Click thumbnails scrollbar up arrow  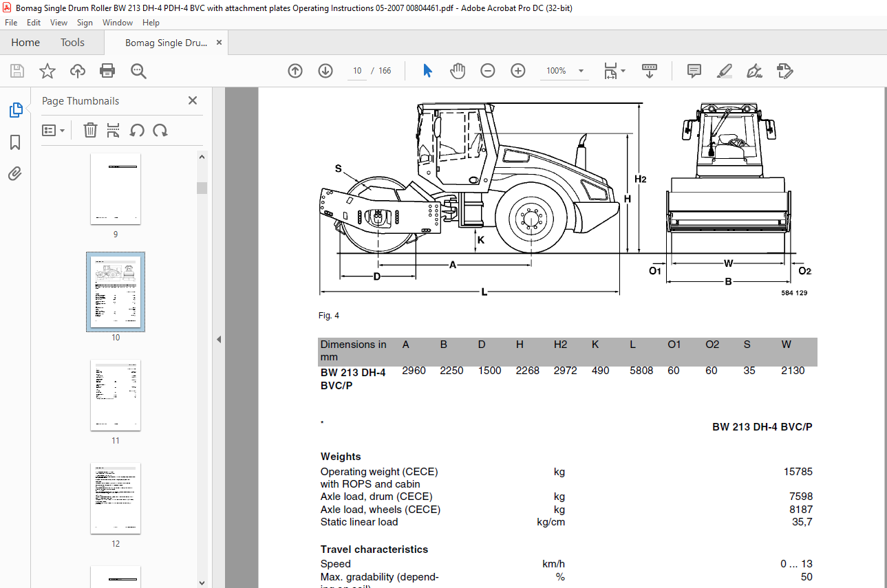click(x=202, y=157)
